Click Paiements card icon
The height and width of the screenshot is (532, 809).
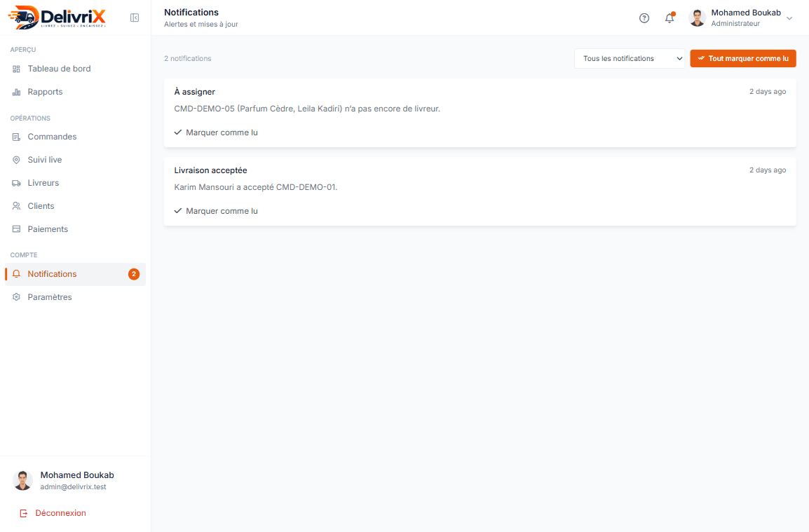click(x=17, y=229)
